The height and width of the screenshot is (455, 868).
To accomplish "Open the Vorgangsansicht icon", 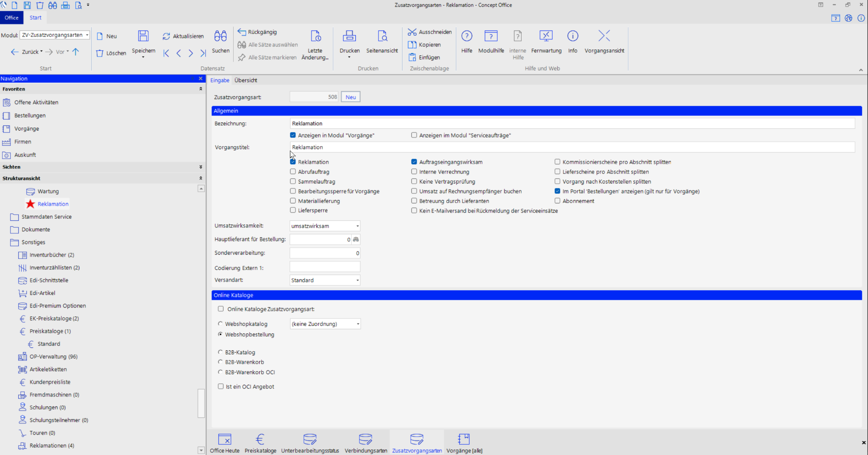I will [x=604, y=36].
